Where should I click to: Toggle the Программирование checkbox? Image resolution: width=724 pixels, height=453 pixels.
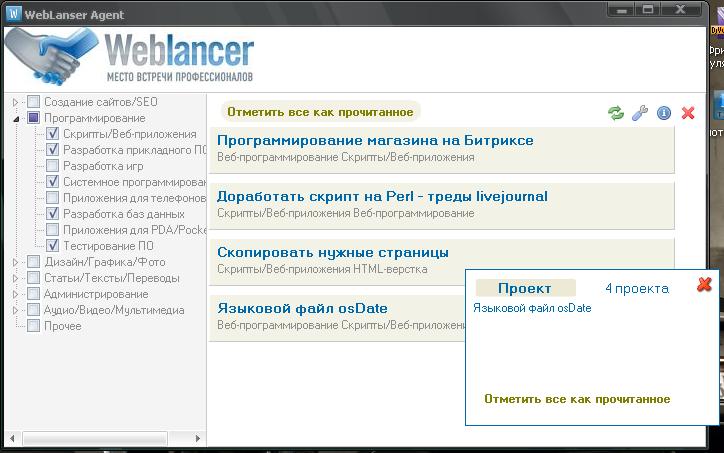pyautogui.click(x=33, y=118)
